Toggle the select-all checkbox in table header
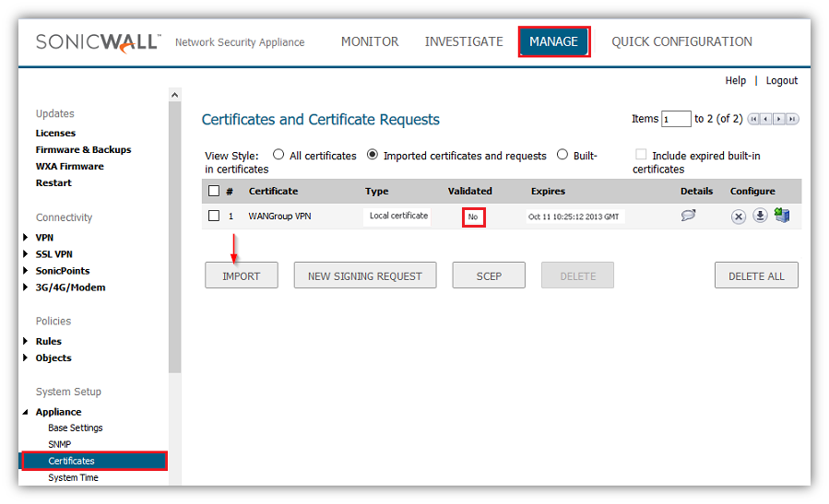Viewport: 829px width, 504px height. (x=214, y=191)
